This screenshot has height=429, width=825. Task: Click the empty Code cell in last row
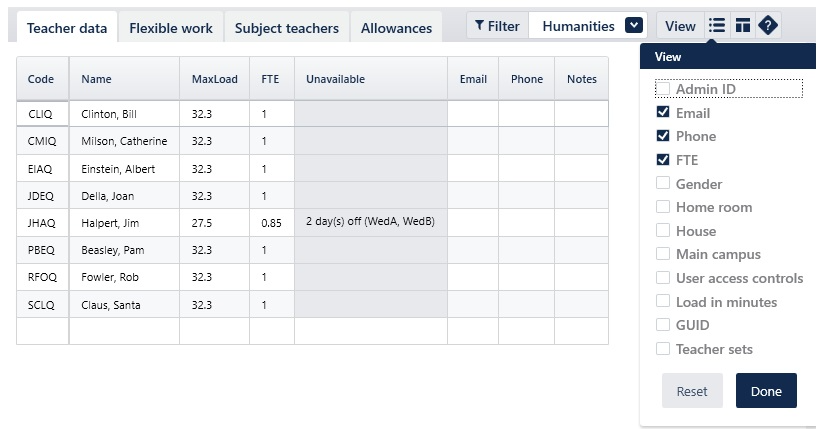coord(42,331)
